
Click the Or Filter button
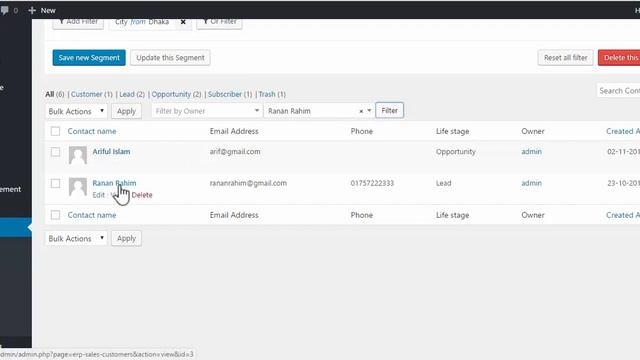219,23
